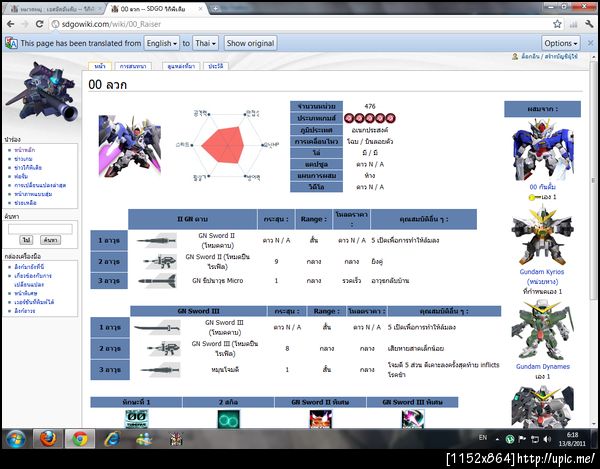
Task: Click Show original button
Action: 250,43
